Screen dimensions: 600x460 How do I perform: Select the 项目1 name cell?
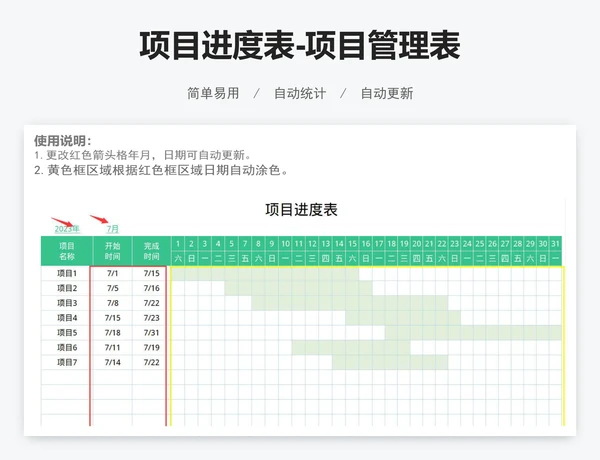coord(67,273)
